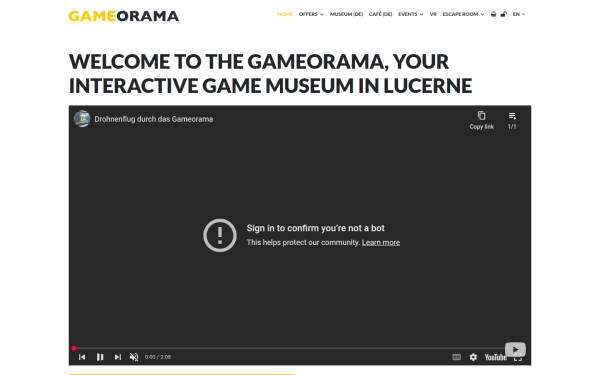Click the circled exclamation mark error icon
The image size is (600, 375).
220,235
